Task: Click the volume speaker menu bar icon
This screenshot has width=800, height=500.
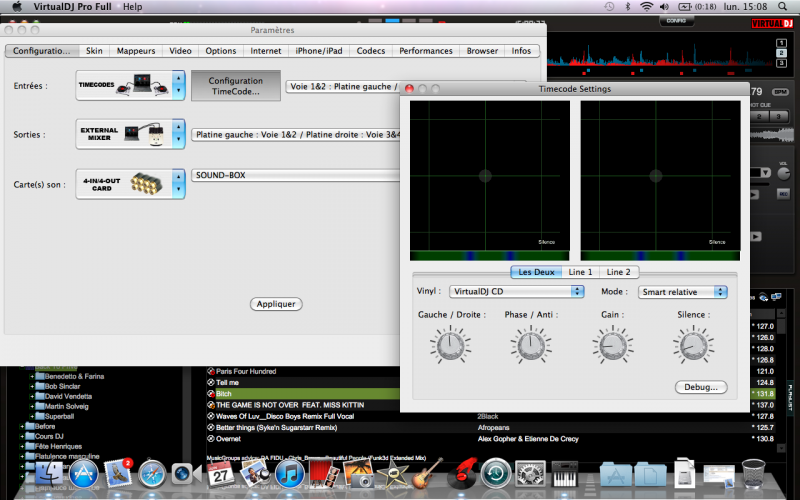Action: [664, 7]
